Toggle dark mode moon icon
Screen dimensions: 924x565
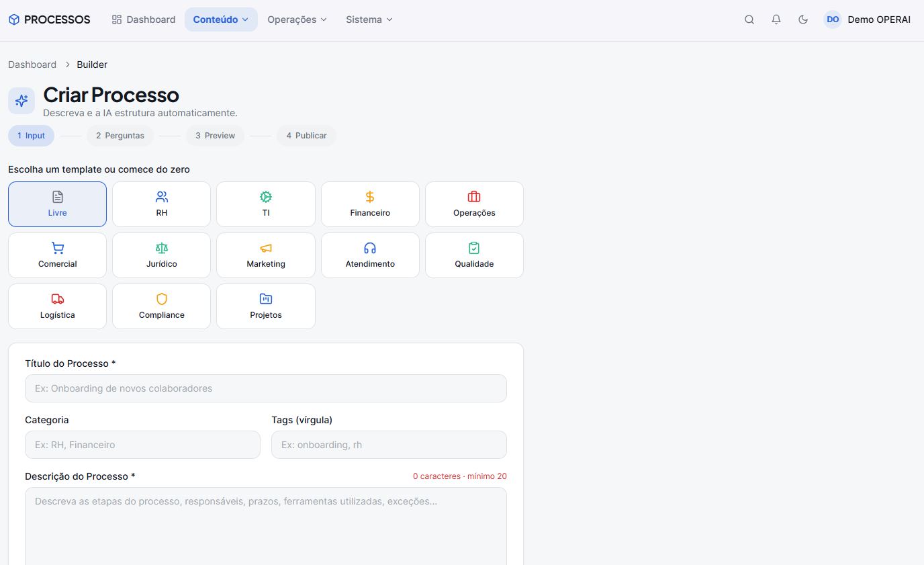[x=803, y=19]
